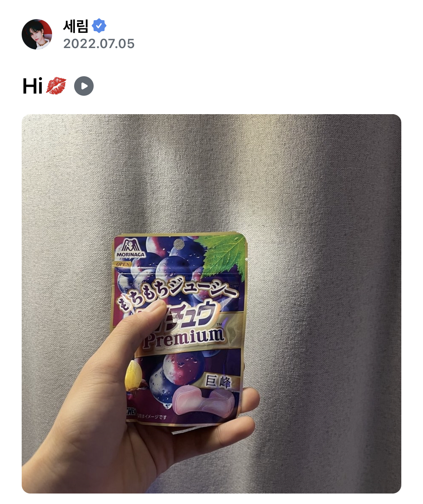423x504 pixels.
Task: Click the Morinaga logo on the package
Action: tap(131, 248)
